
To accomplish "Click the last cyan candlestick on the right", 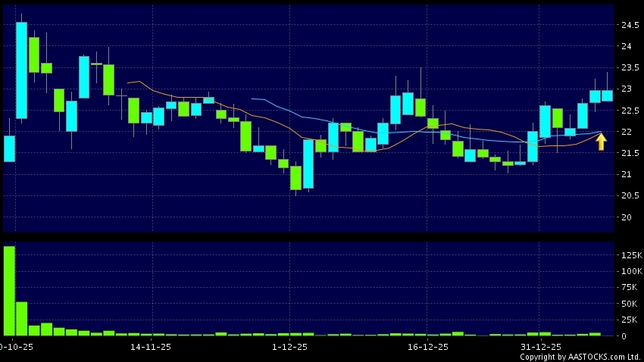I will (x=607, y=95).
